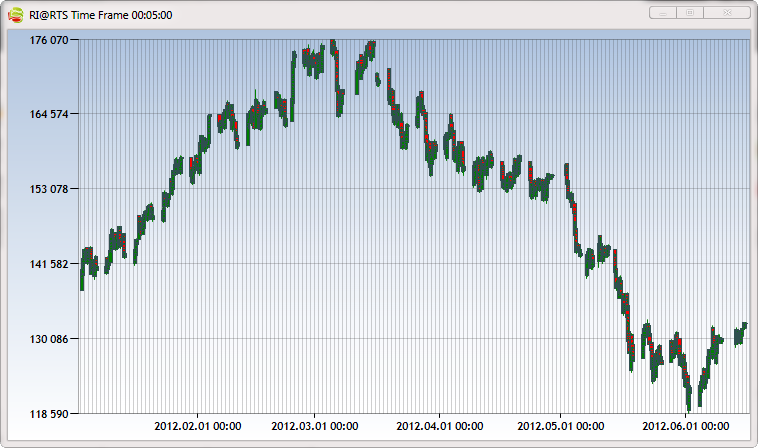The height and width of the screenshot is (448, 758).
Task: Click the 141 582 price axis label
Action: pyautogui.click(x=49, y=264)
